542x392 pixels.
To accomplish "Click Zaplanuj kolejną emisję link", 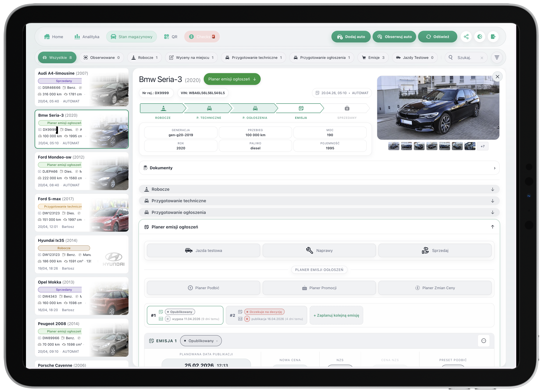I will click(336, 315).
